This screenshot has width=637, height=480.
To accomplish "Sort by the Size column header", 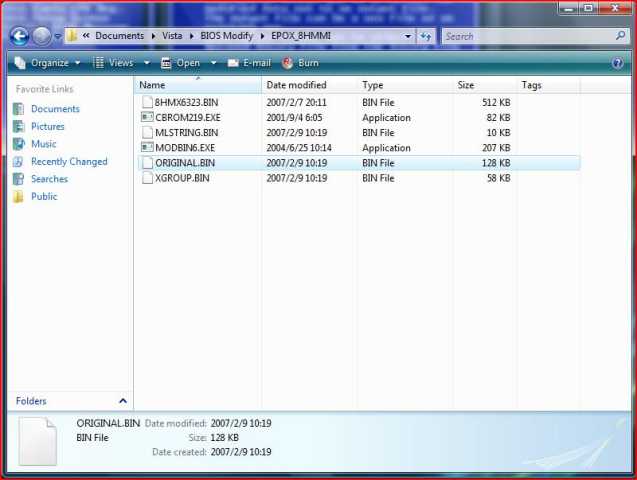I will pyautogui.click(x=485, y=85).
